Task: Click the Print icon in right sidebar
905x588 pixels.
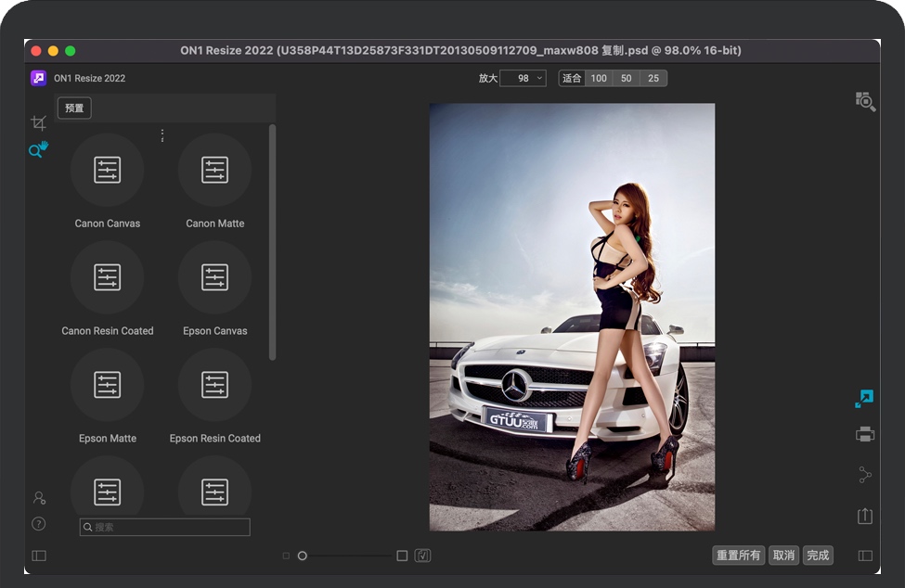Action: (865, 434)
